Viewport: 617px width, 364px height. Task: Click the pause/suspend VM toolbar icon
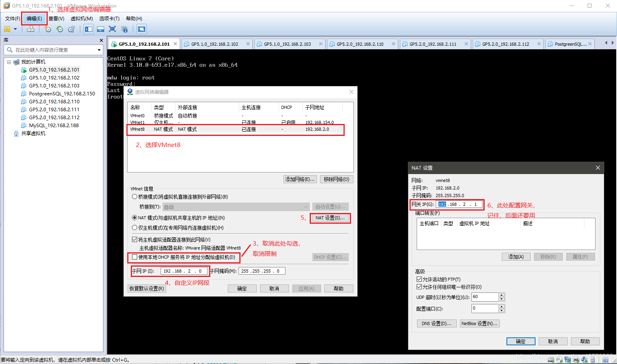point(7,29)
